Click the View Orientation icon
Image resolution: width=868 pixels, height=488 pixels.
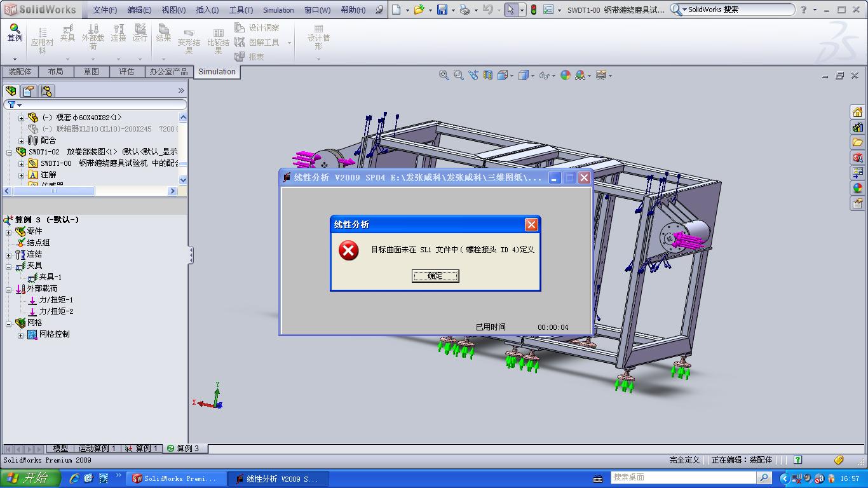[x=503, y=75]
